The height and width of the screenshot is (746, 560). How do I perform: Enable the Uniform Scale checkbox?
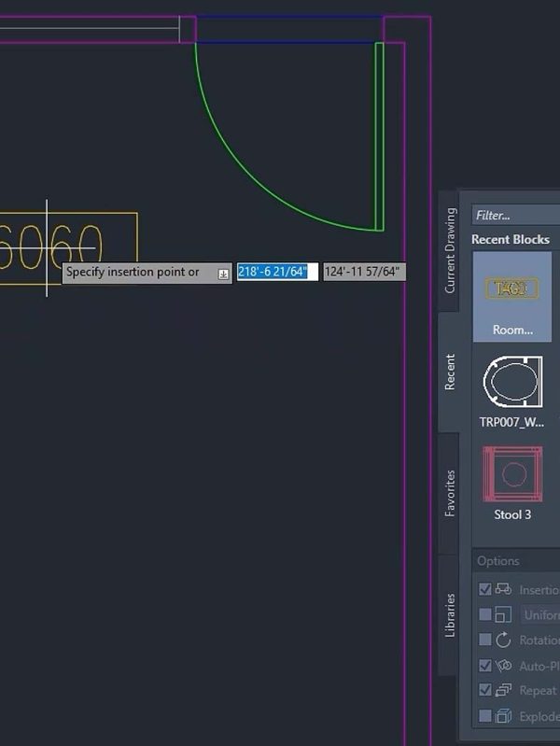click(x=484, y=614)
